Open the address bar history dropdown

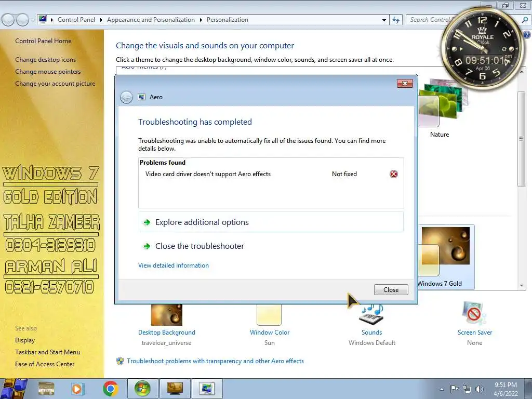point(384,20)
